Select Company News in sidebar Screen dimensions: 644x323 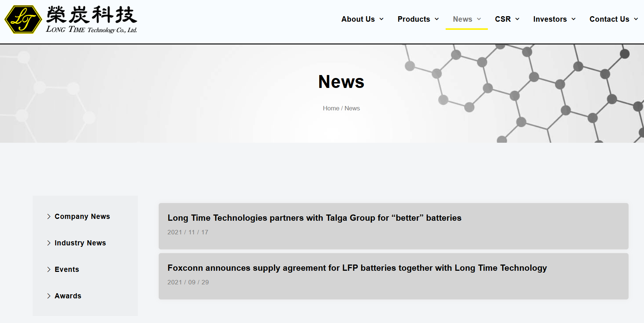point(82,216)
